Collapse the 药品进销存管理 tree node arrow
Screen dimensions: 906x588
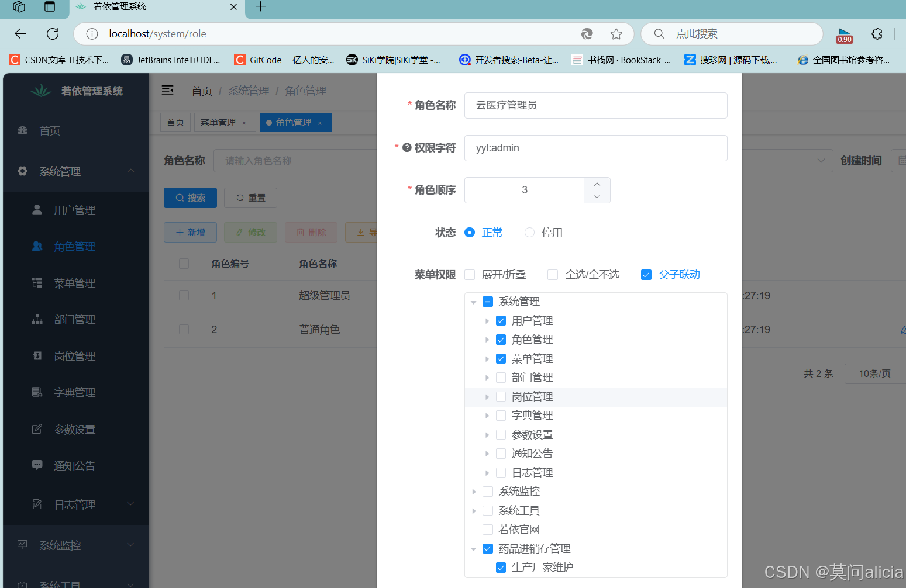tap(474, 549)
